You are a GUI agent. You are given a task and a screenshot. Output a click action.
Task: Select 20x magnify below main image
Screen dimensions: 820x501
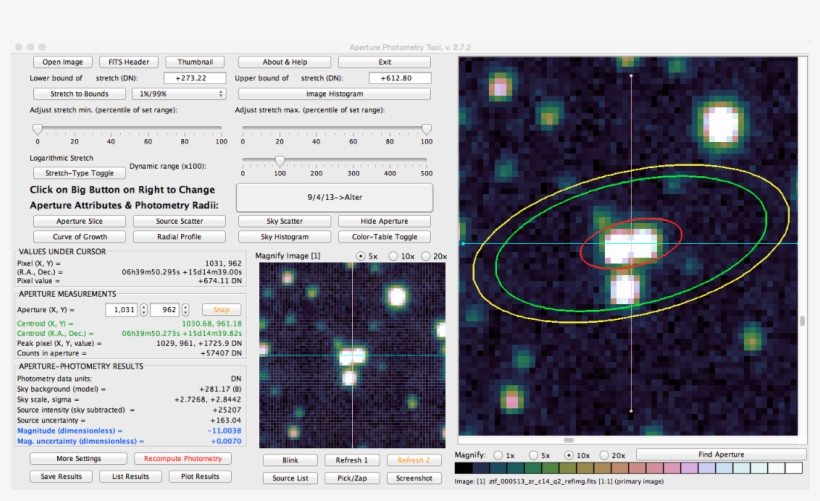click(604, 456)
